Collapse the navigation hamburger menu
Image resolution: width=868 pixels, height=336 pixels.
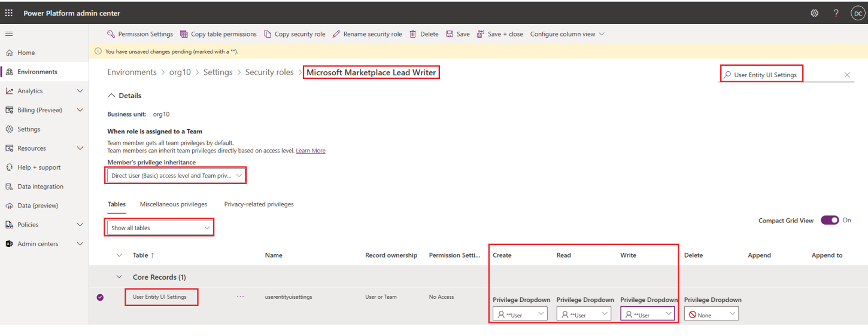[x=9, y=34]
